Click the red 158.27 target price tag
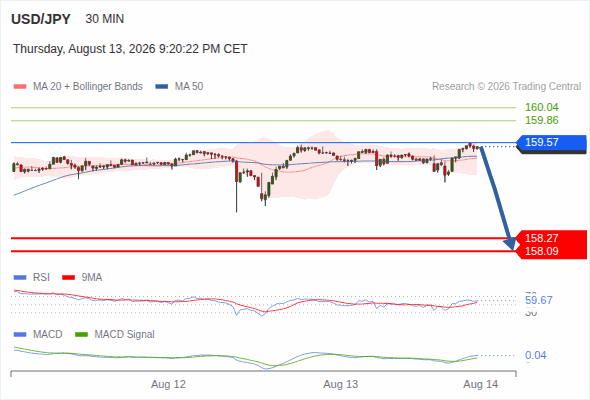The width and height of the screenshot is (590, 400). pyautogui.click(x=552, y=238)
